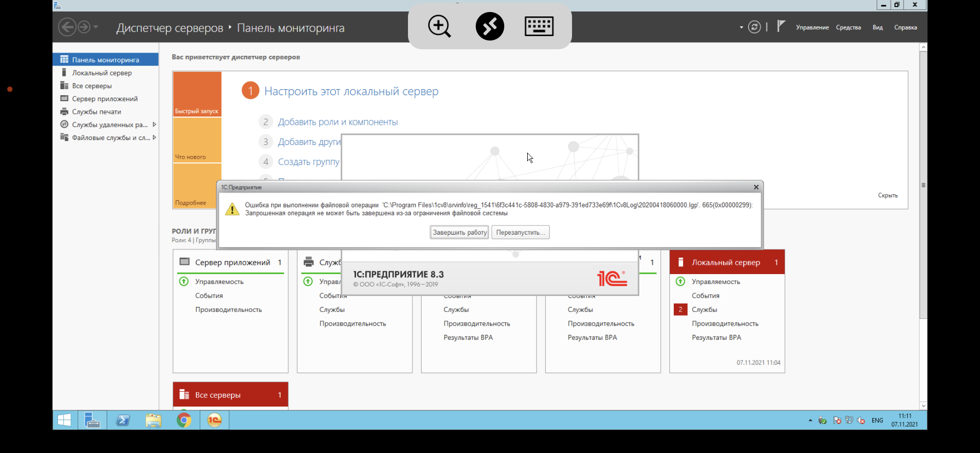The height and width of the screenshot is (453, 980).
Task: Click the zoom magnifier icon in overlay toolbar
Action: [x=439, y=26]
